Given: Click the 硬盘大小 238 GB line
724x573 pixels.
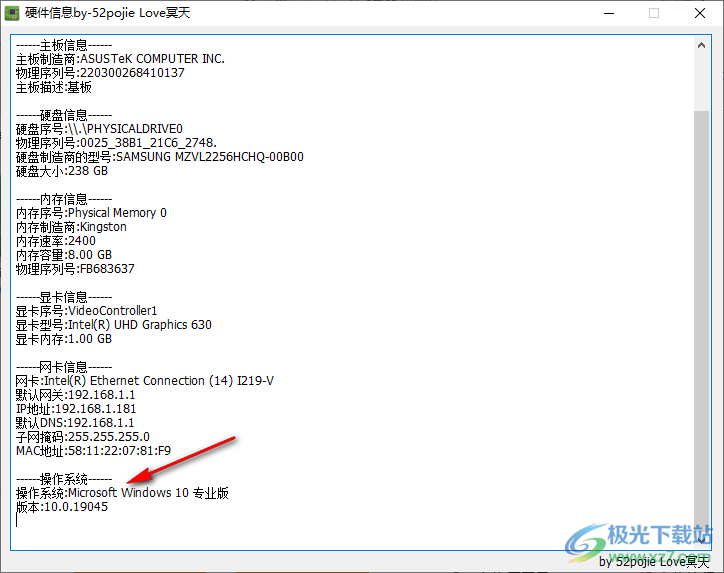Looking at the screenshot, I should pos(62,170).
